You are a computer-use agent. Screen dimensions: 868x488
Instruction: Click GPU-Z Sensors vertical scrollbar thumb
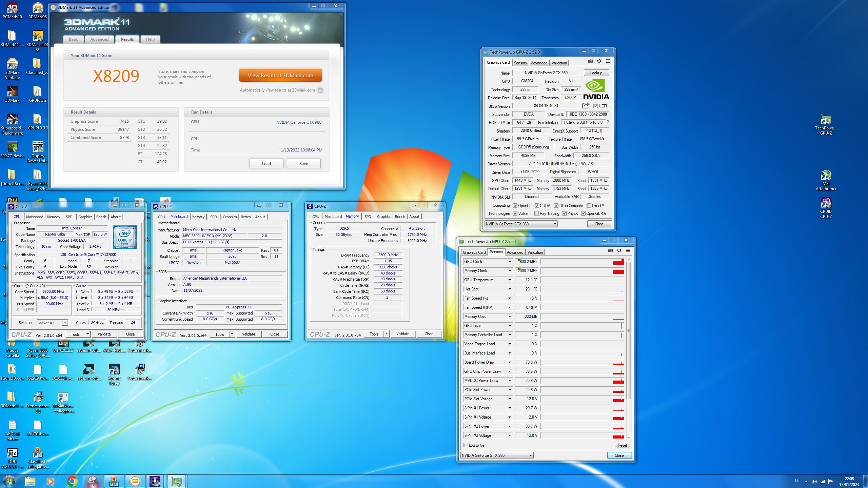point(629,330)
